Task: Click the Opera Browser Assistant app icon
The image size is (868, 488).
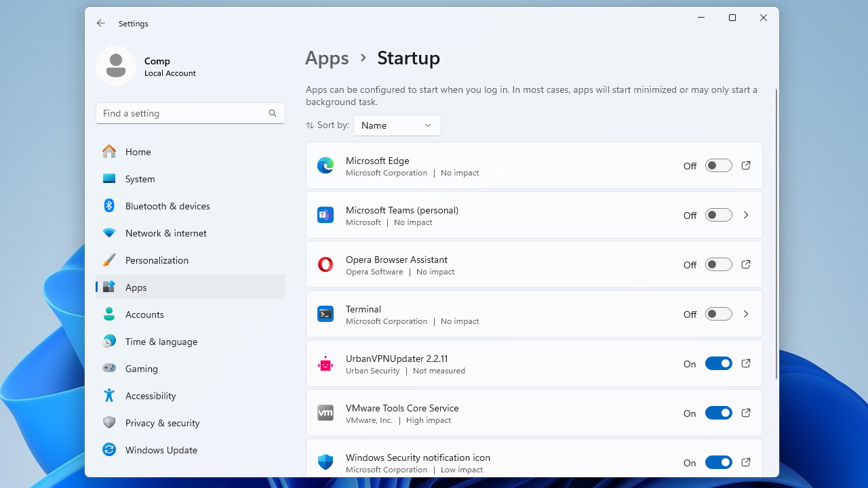Action: click(x=325, y=264)
